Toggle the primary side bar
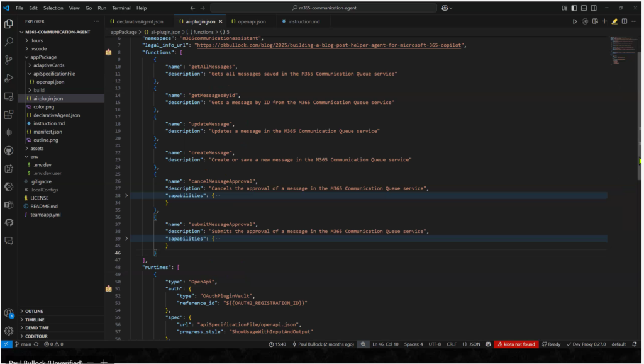This screenshot has height=364, width=644. (574, 8)
